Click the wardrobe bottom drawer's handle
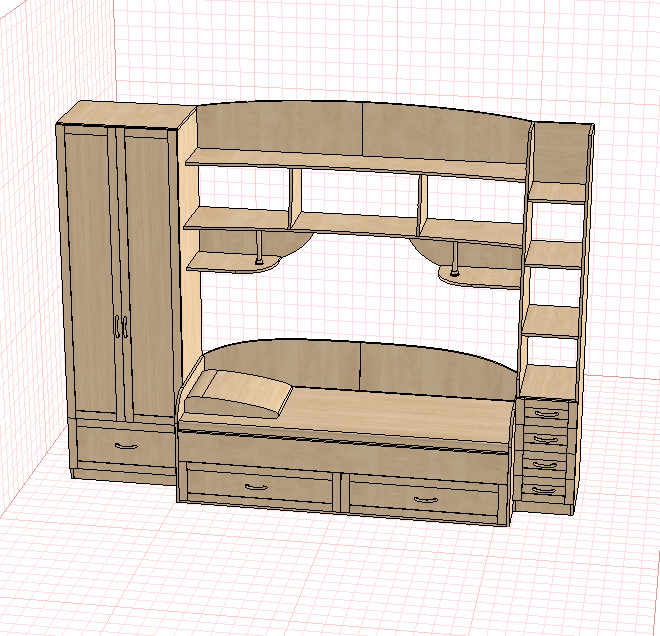Screen dimensions: 660x636 point(126,446)
